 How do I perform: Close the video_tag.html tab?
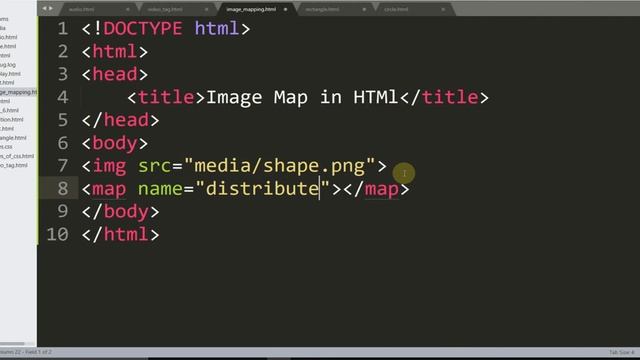tap(207, 9)
